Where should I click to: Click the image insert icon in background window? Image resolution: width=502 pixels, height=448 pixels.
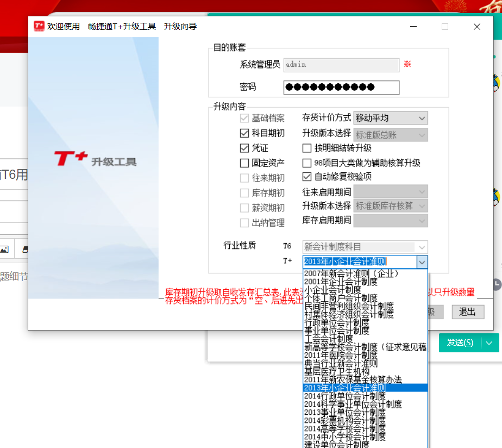[x=4, y=250]
